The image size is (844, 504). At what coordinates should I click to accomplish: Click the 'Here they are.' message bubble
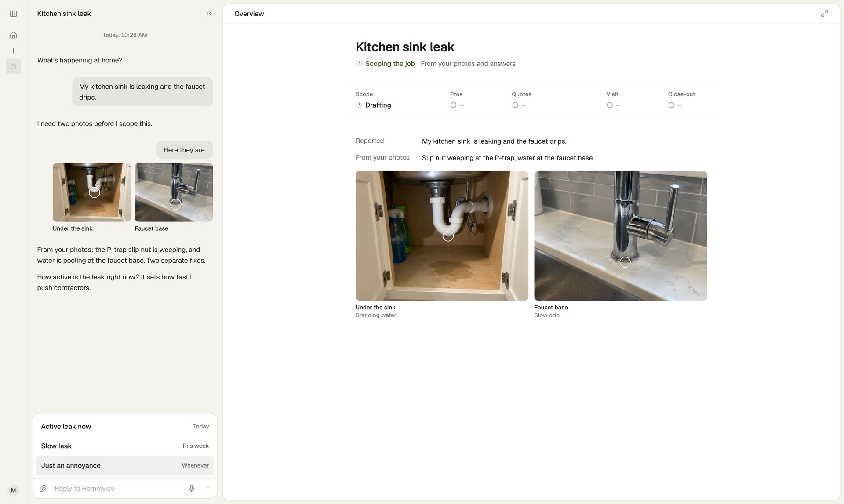click(x=185, y=150)
